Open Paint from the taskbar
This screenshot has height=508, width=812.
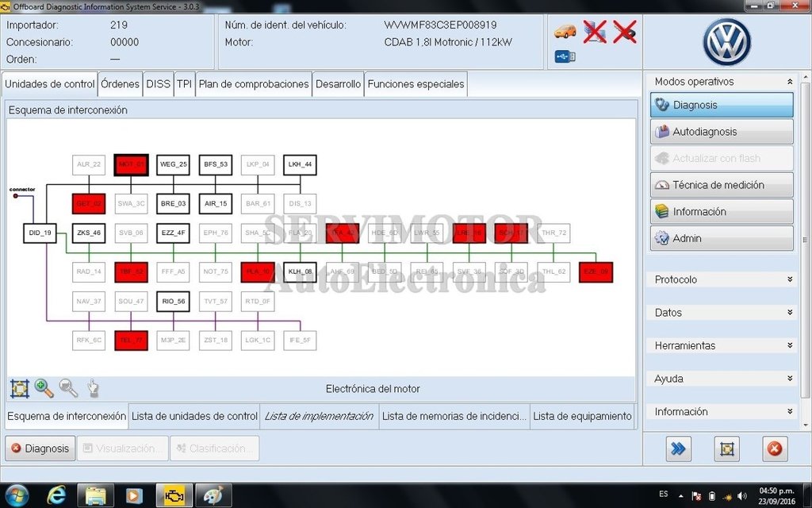pos(213,495)
